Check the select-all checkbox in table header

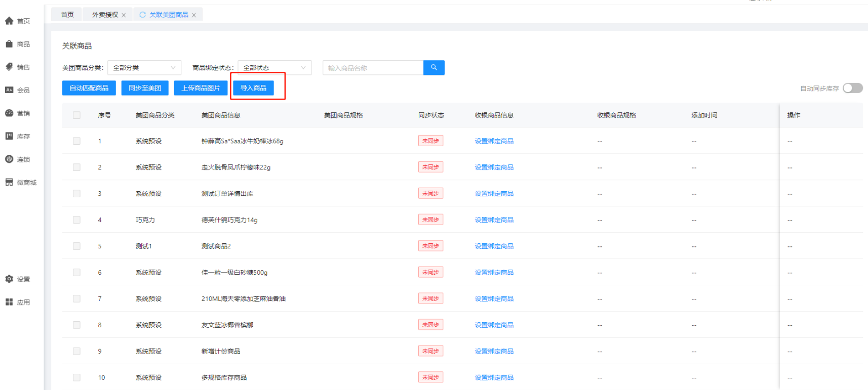click(x=76, y=115)
